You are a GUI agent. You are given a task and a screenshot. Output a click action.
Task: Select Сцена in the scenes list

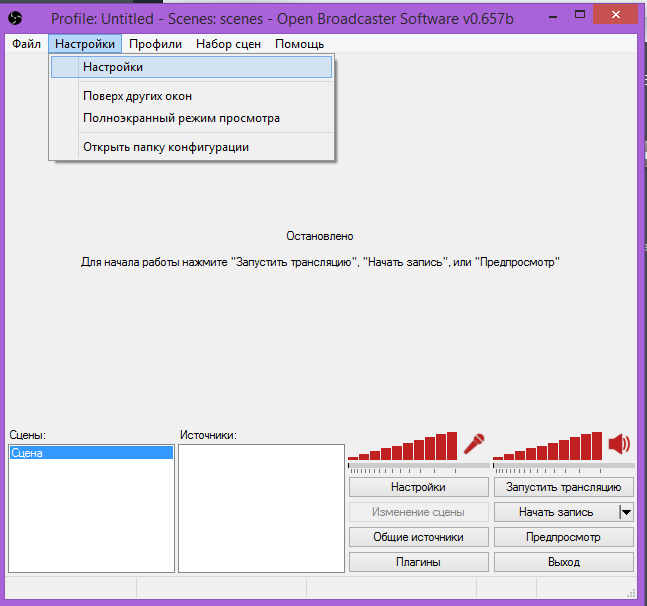click(x=27, y=453)
